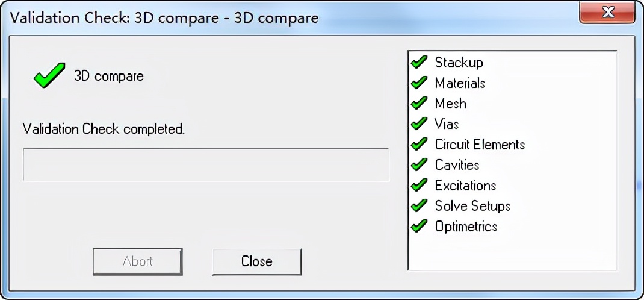Select the Materials list entry

click(x=460, y=83)
